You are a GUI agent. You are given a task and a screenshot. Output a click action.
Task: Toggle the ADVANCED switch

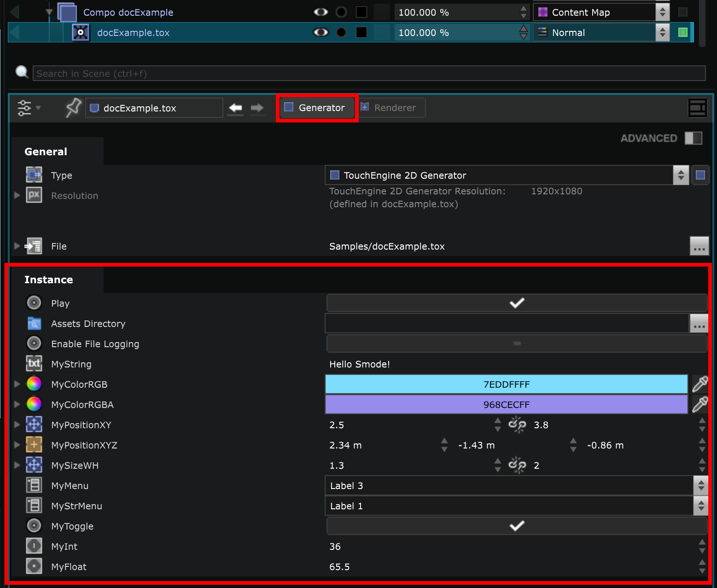pos(694,138)
